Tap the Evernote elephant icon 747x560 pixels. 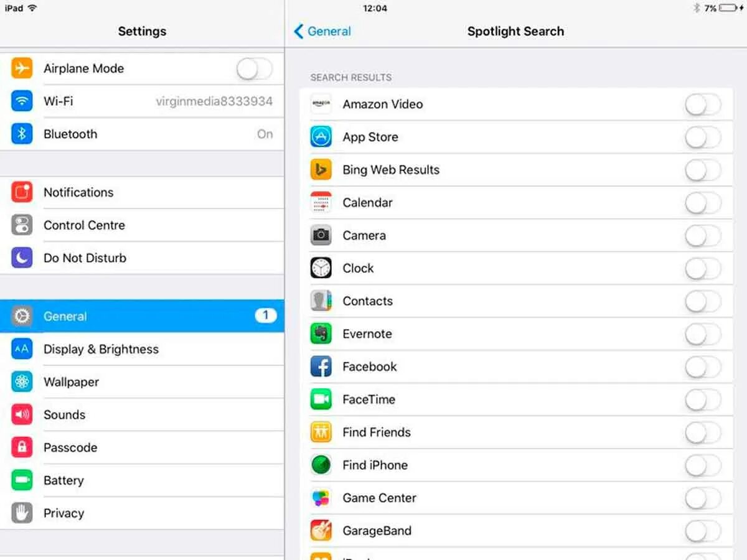pyautogui.click(x=321, y=334)
